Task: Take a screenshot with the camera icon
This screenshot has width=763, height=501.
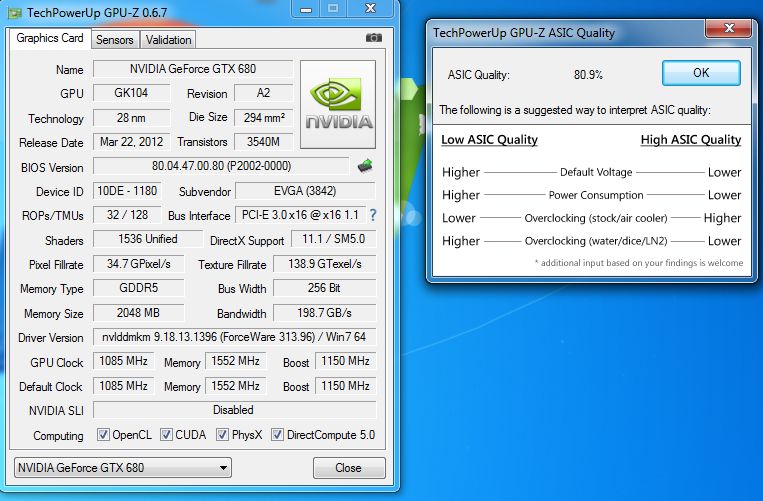Action: coord(374,38)
